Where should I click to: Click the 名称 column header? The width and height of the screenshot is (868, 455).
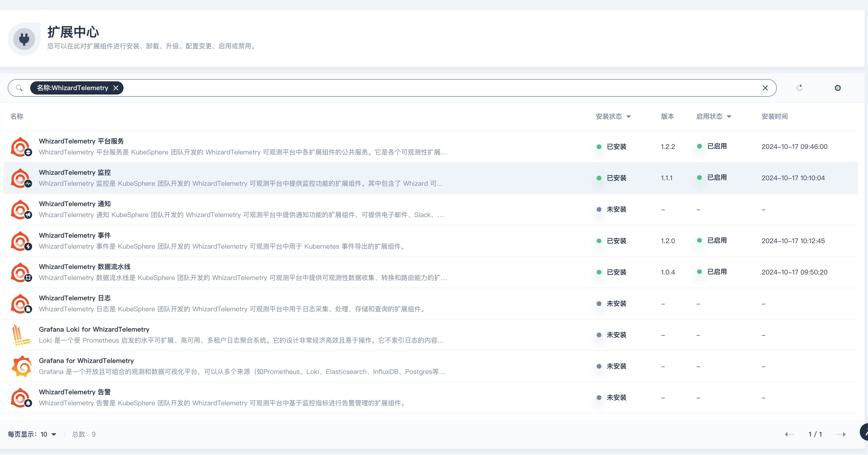pos(17,116)
